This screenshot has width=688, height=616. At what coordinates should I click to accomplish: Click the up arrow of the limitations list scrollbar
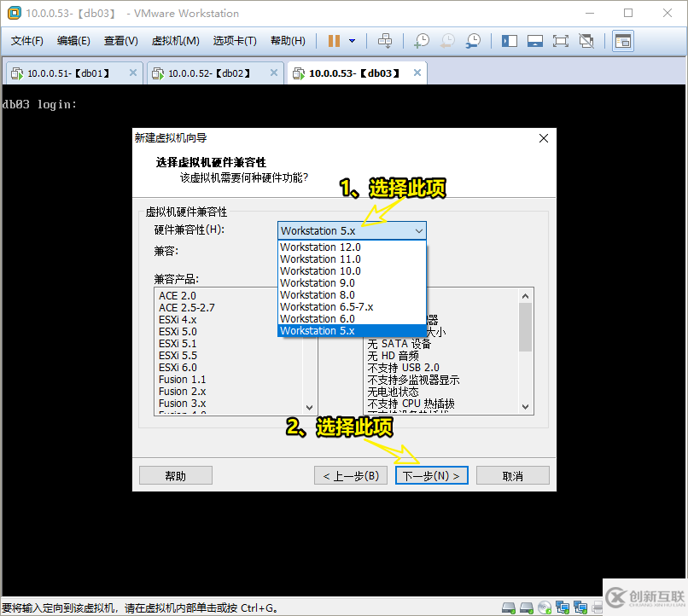tap(525, 296)
